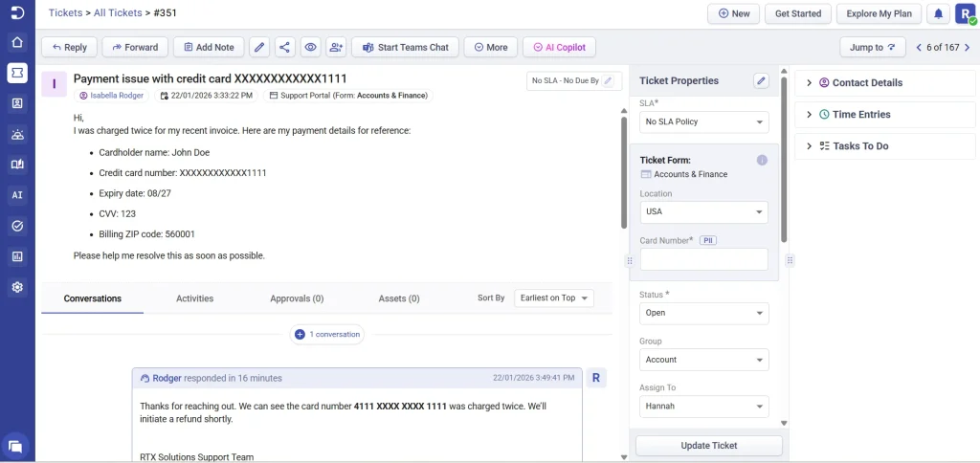
Task: Open the sunrise-shaped sidebar icon
Action: click(x=17, y=134)
